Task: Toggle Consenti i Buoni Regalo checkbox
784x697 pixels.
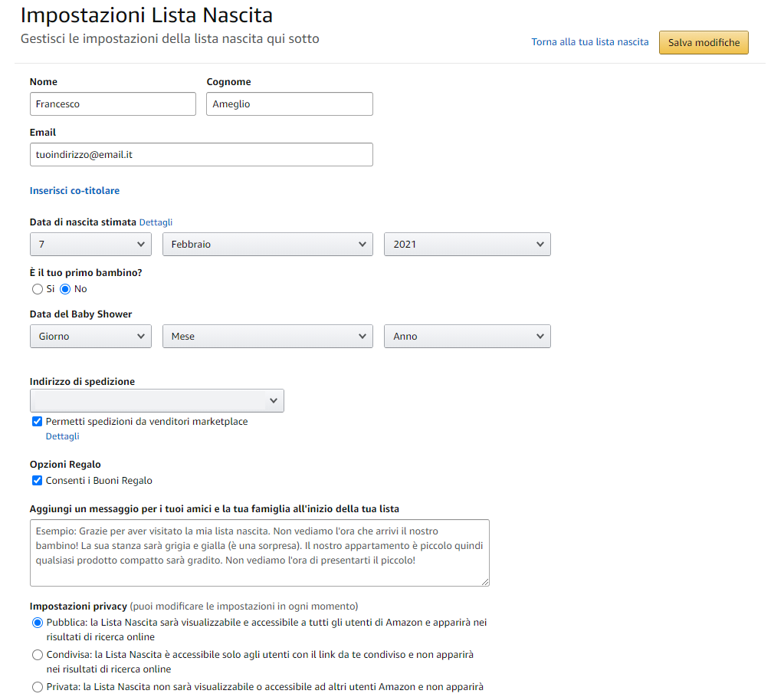Action: tap(37, 480)
